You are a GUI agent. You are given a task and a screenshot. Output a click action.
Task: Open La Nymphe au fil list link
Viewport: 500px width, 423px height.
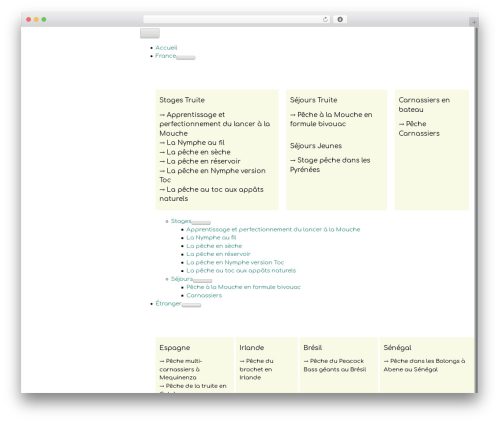coord(211,237)
